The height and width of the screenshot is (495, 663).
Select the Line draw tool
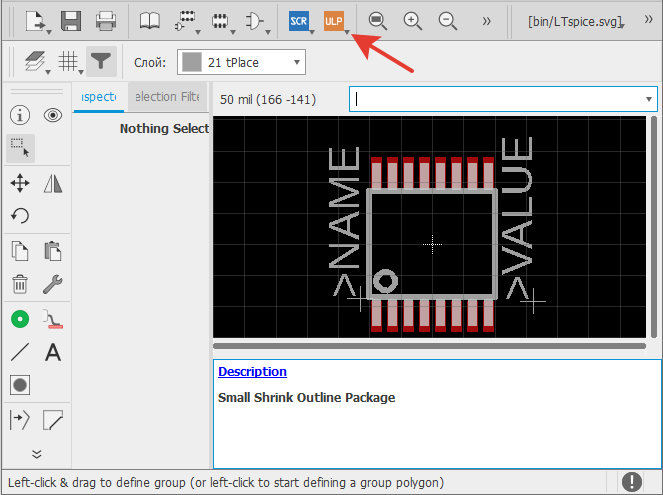point(20,352)
